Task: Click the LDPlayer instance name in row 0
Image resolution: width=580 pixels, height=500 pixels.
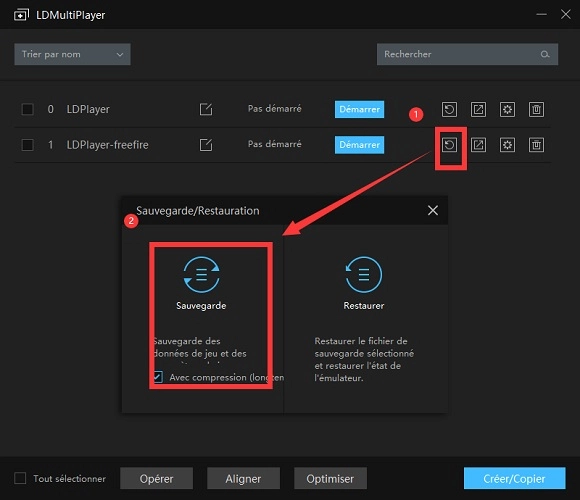Action: click(x=88, y=109)
